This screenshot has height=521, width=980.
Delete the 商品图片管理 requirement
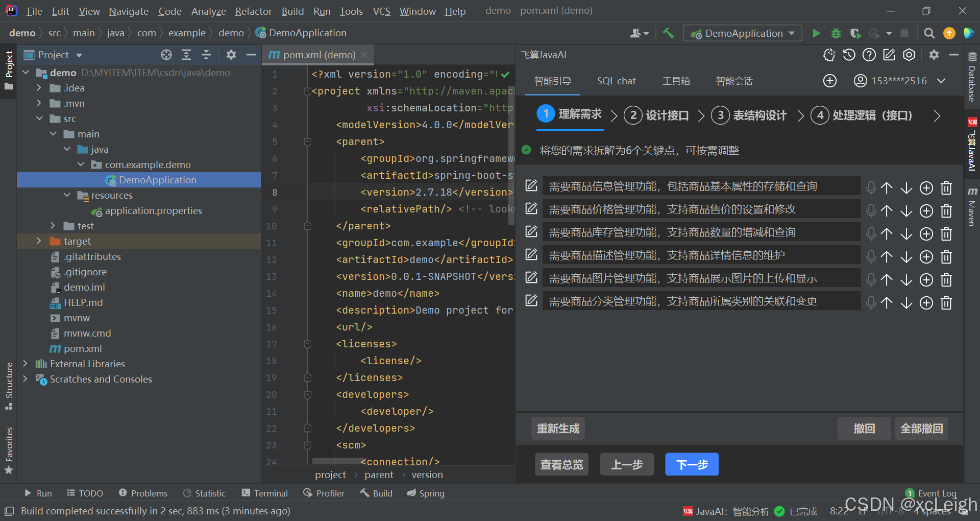946,279
